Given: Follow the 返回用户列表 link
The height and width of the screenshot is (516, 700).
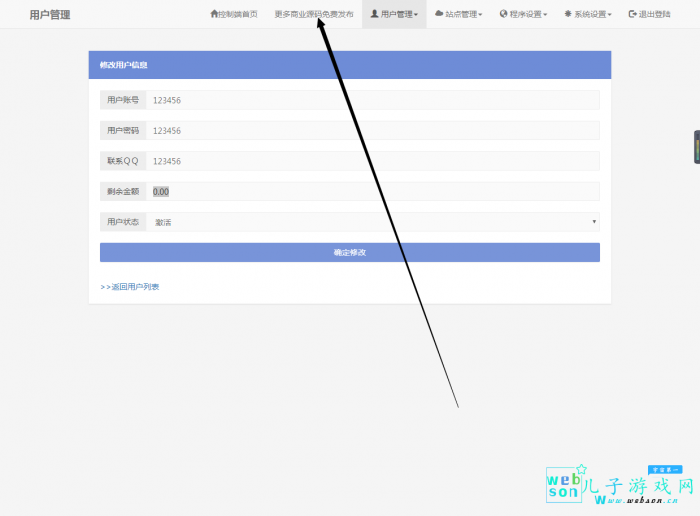Looking at the screenshot, I should click(130, 287).
